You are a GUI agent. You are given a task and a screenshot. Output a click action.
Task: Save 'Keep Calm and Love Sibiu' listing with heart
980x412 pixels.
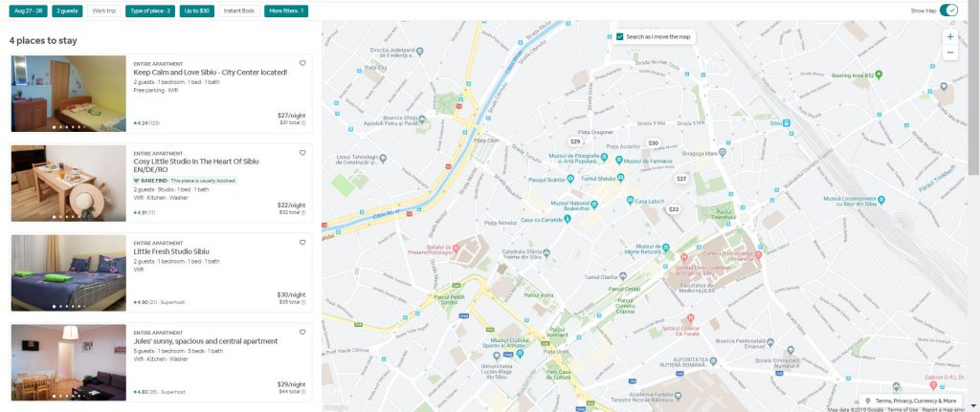pyautogui.click(x=302, y=63)
